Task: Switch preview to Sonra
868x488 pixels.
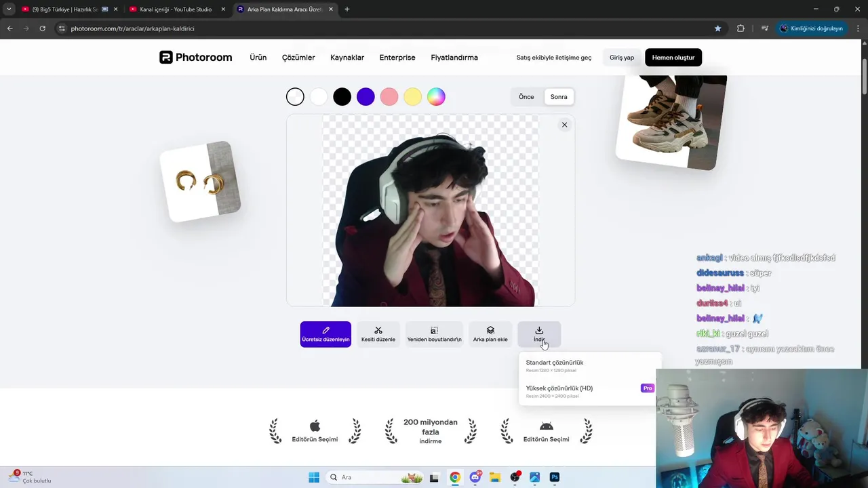Action: point(559,97)
